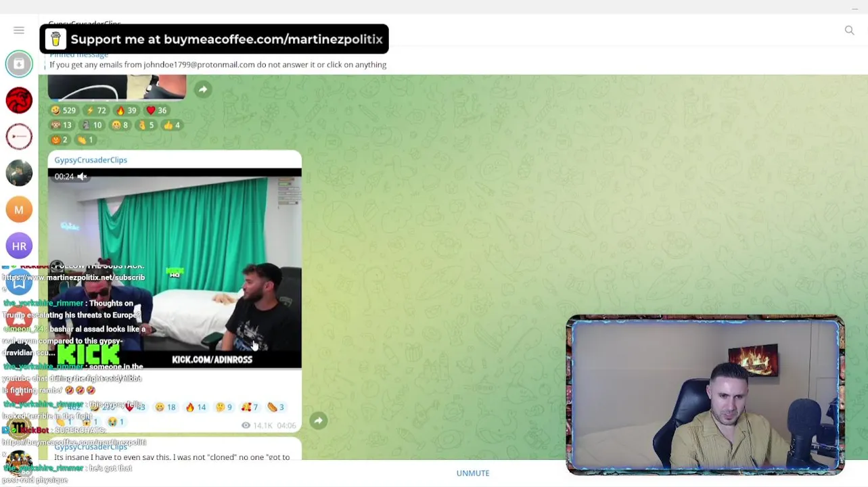Viewport: 868px width, 487px height.
Task: Add the thinking face reaction showing 9
Action: 224,407
